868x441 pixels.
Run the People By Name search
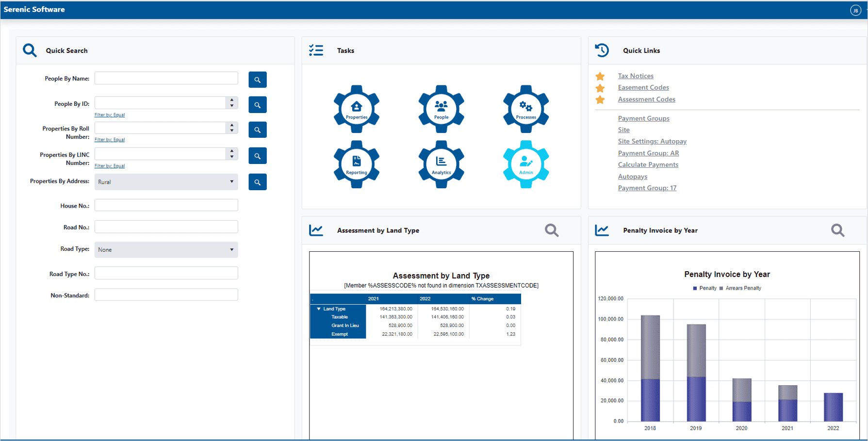coord(257,79)
